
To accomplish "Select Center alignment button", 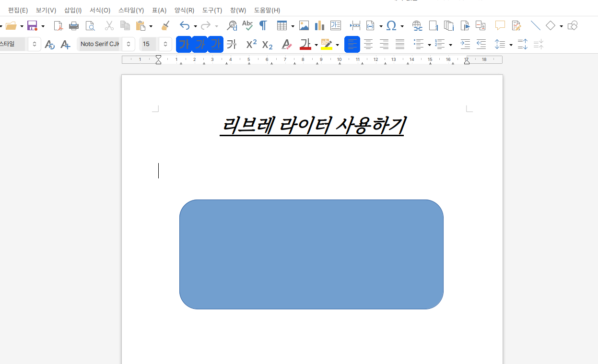I will [368, 45].
